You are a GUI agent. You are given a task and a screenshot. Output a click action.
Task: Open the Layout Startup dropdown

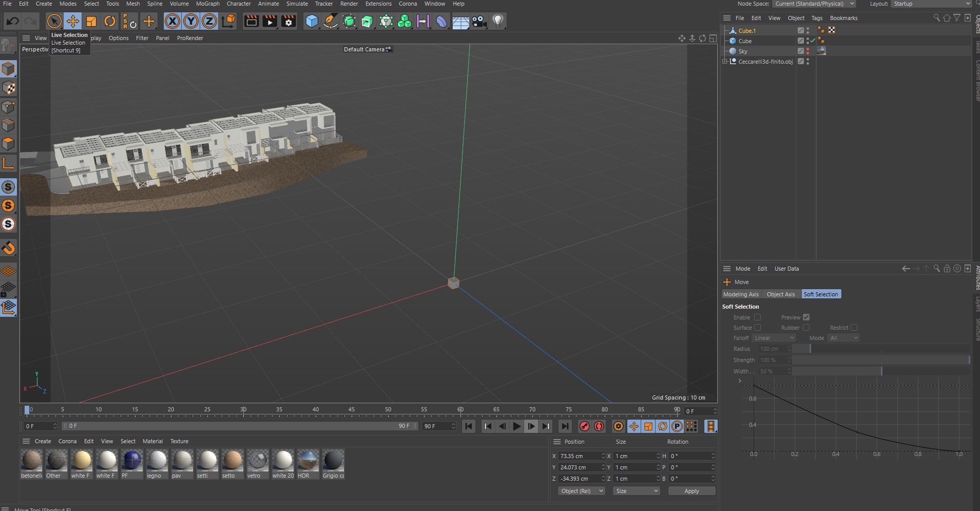[x=931, y=4]
